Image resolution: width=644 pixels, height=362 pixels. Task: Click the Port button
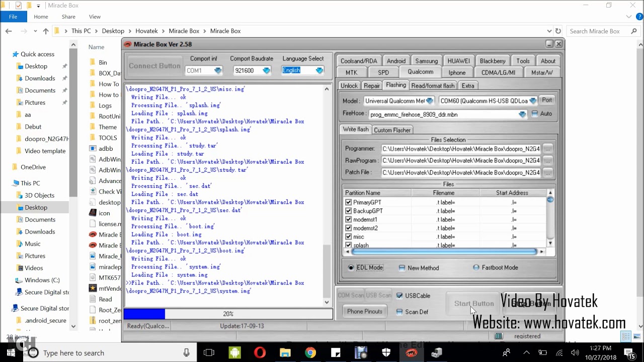click(547, 100)
